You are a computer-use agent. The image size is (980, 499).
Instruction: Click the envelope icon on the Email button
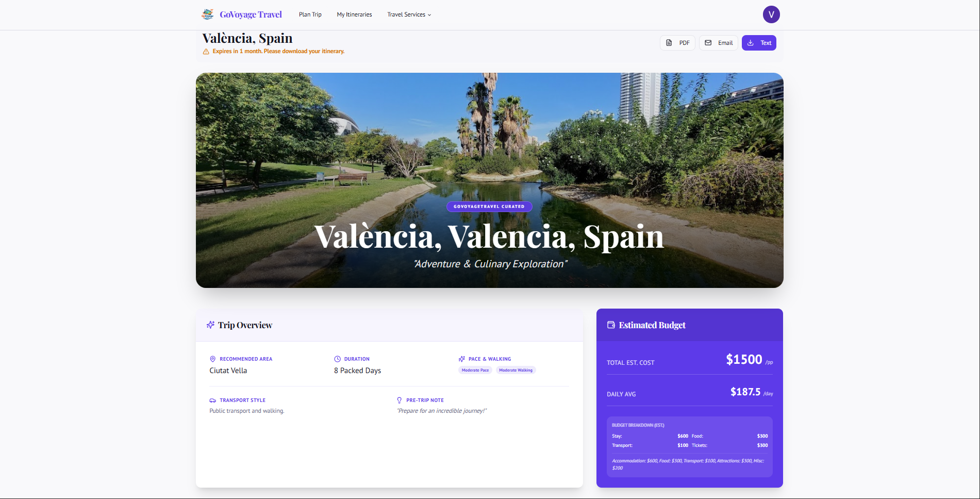click(x=709, y=42)
